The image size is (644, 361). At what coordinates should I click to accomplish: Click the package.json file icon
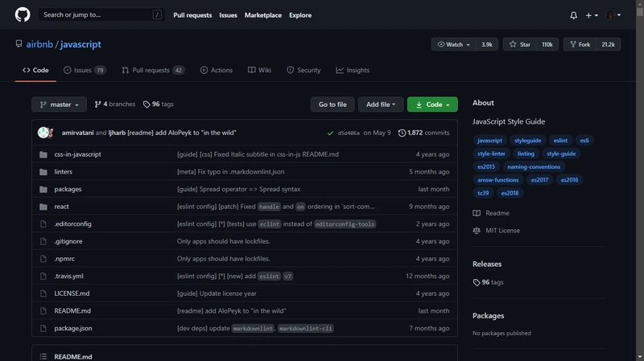pos(43,328)
